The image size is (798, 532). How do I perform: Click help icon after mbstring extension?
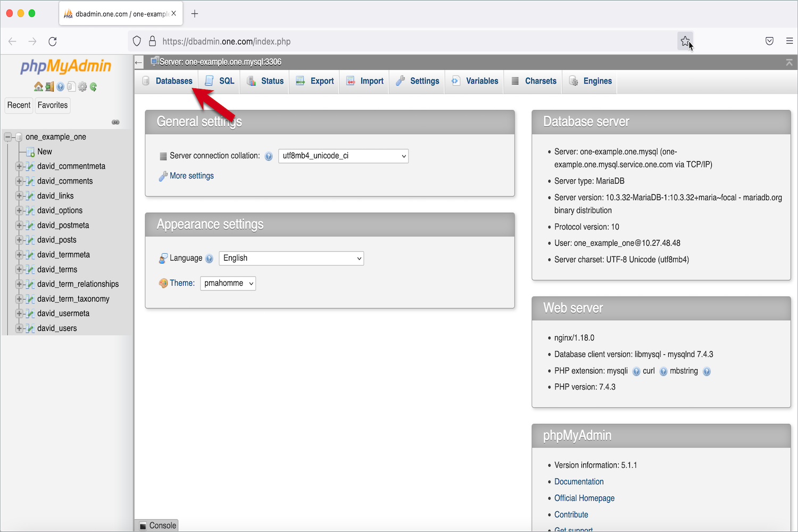706,371
